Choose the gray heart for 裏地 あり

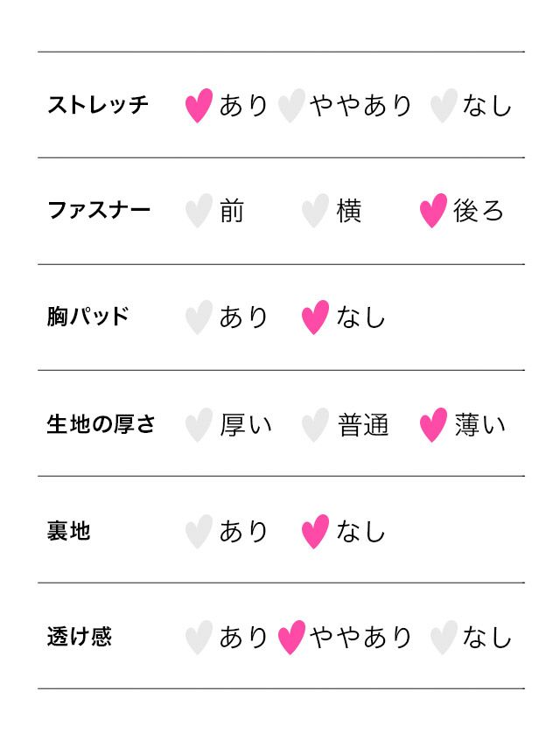199,531
